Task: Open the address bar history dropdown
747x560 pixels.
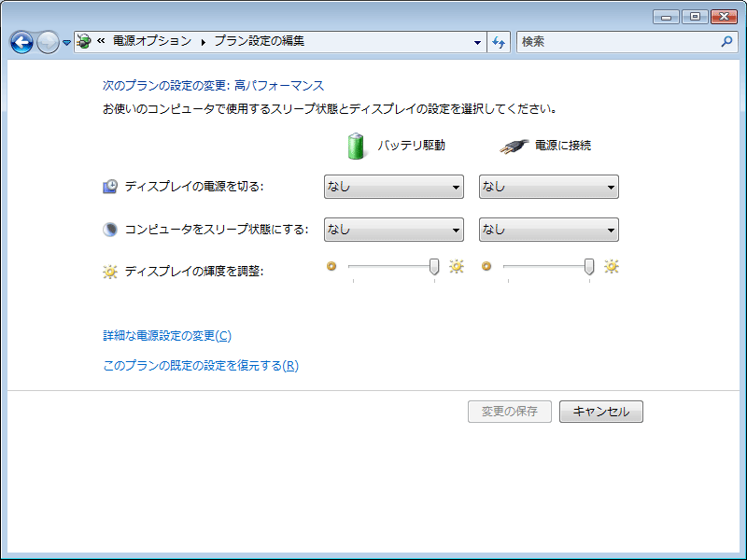Action: coord(477,42)
